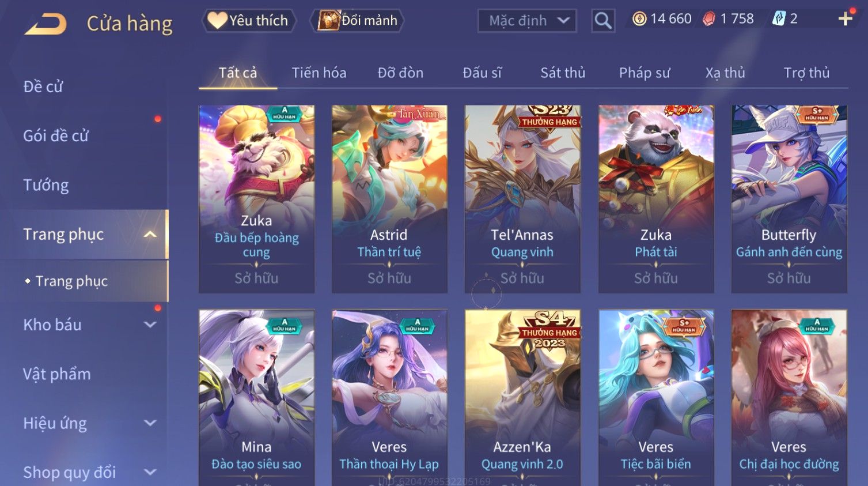Tap the red ruby currency icon
This screenshot has height=486, width=868.
[x=708, y=19]
